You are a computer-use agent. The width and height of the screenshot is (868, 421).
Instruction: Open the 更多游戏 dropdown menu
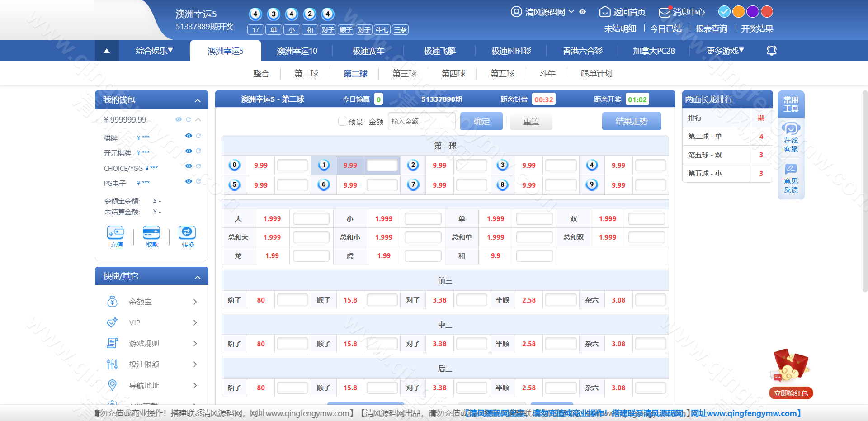[725, 51]
